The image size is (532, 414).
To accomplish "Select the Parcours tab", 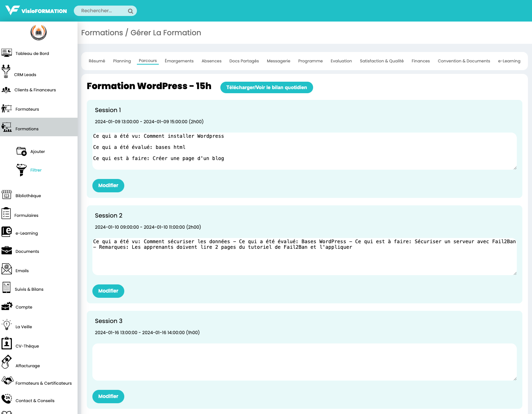I will point(148,61).
